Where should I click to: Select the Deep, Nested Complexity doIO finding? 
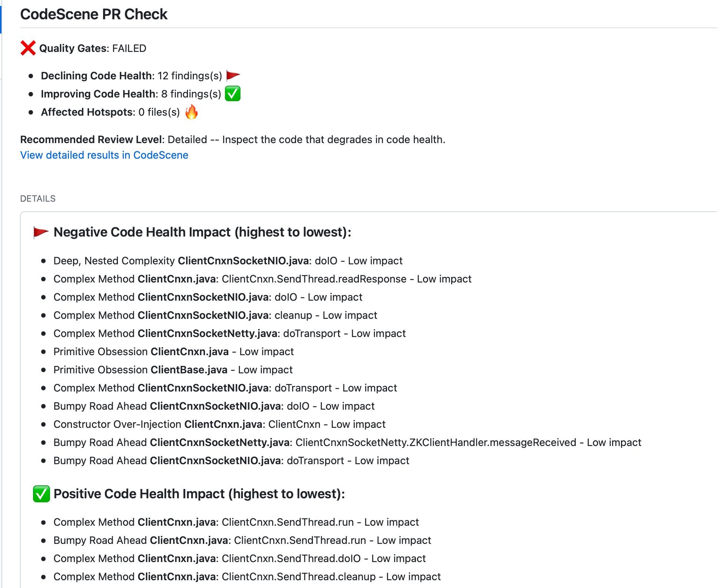point(228,261)
